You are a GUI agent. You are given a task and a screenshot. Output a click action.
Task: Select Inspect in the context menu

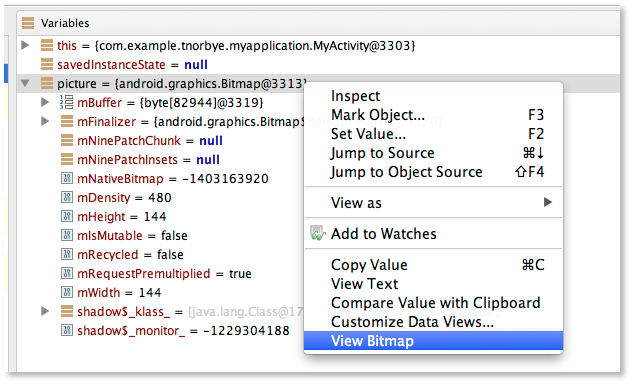coord(355,96)
